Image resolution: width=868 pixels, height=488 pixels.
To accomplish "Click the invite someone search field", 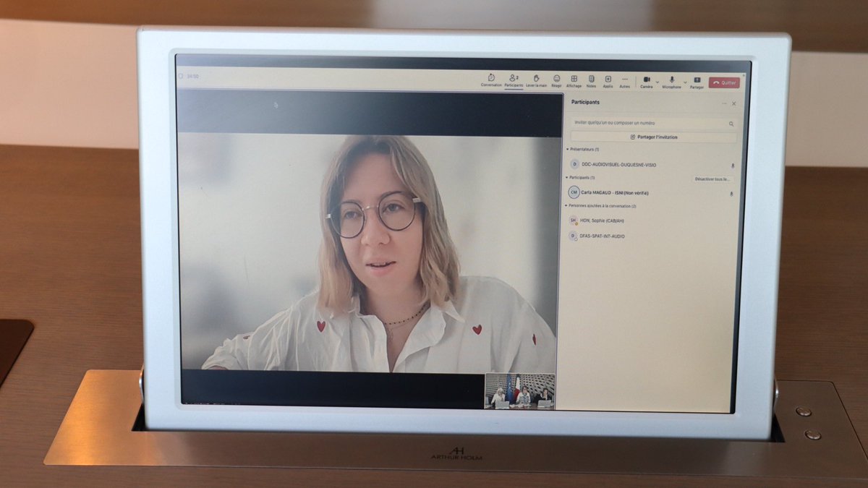I will [653, 123].
